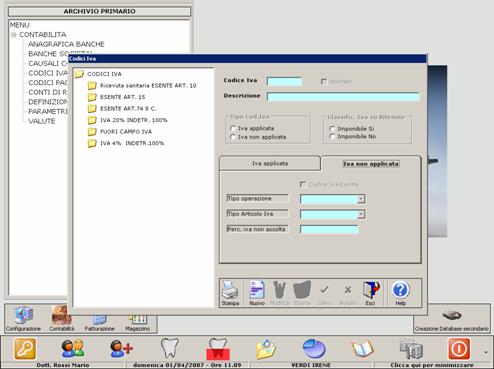This screenshot has width=494, height=369.
Task: Click inside the Descrizione field
Action: point(343,97)
